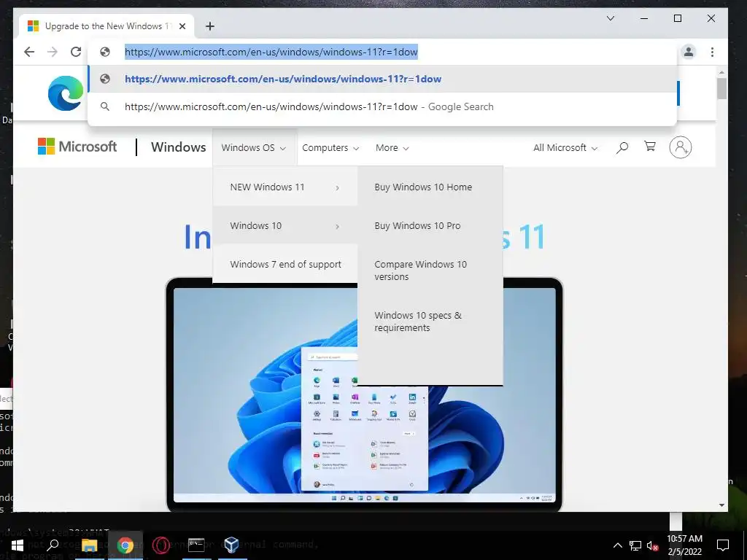Expand the More dropdown
This screenshot has width=747, height=560.
[392, 147]
